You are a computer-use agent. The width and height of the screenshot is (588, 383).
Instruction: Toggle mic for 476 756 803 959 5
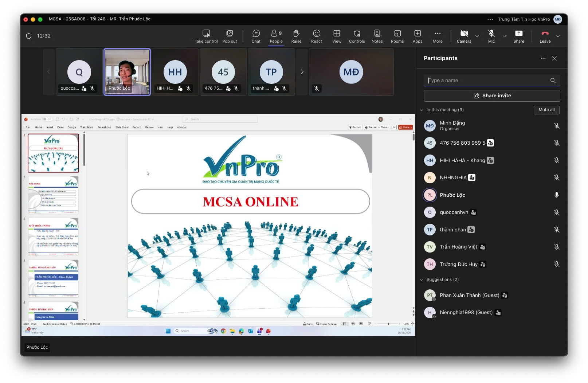[556, 143]
